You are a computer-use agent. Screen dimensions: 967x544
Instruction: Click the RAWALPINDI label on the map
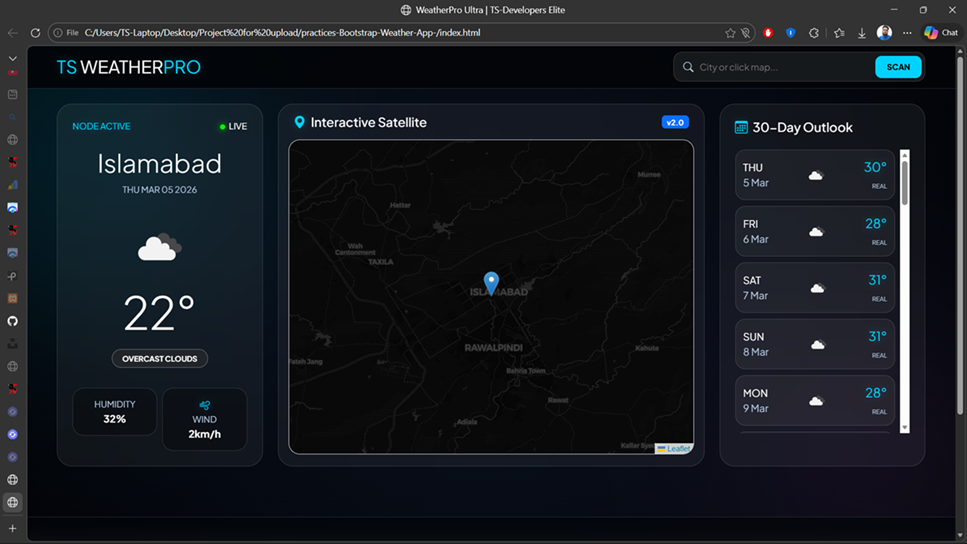493,348
